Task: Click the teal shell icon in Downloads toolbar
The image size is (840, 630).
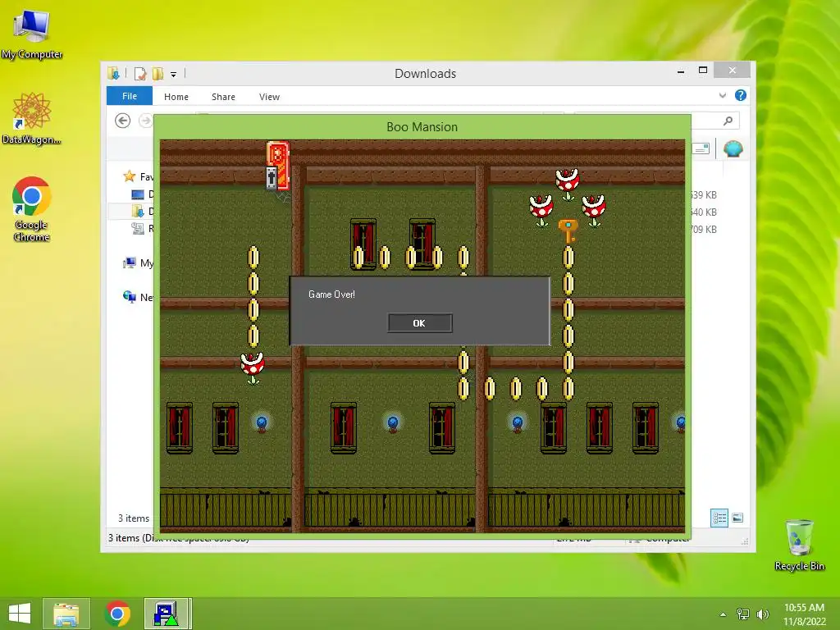Action: tap(733, 148)
